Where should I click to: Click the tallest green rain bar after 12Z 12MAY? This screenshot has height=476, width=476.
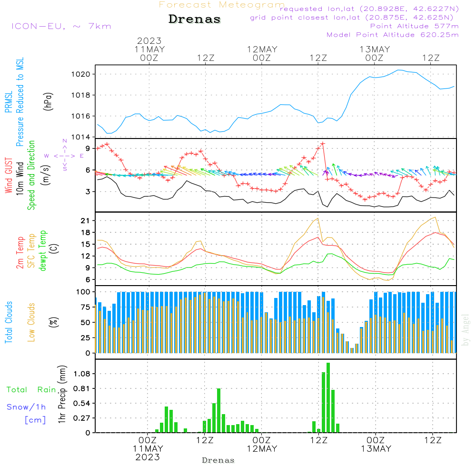point(328,397)
